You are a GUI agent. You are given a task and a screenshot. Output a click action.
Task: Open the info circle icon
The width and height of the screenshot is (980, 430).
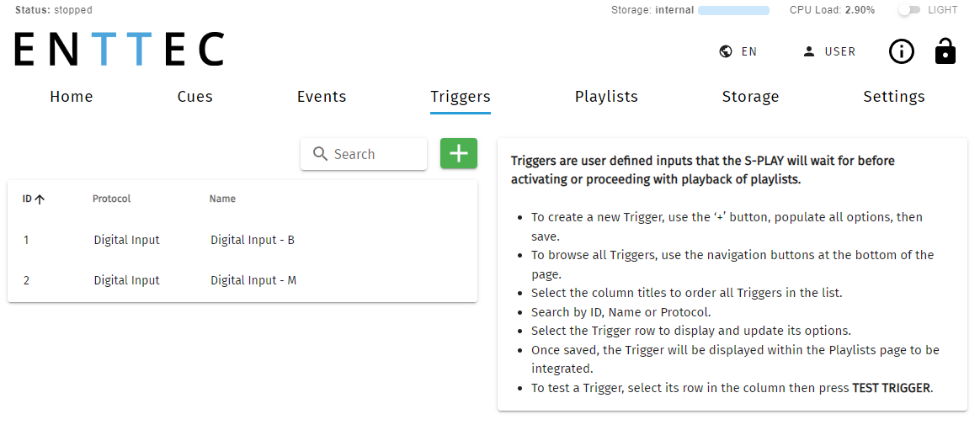tap(901, 52)
